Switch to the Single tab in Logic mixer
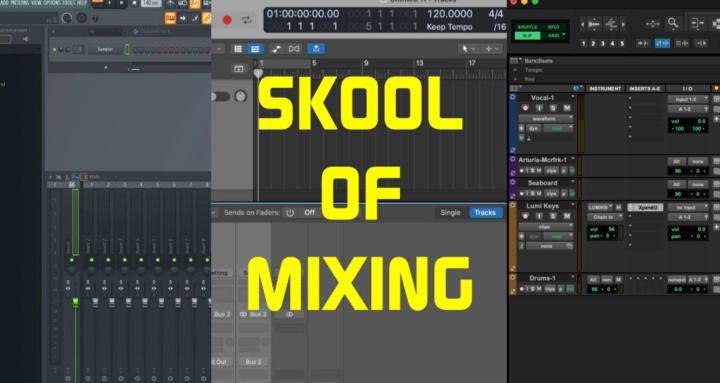The image size is (720, 383). tap(450, 213)
